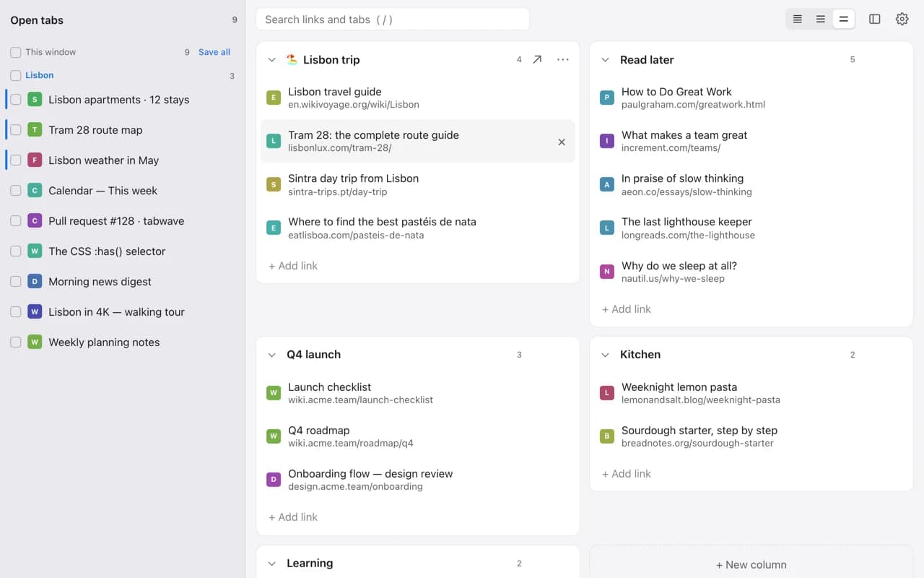
Task: Click the Lisbon travel guide favicon
Action: tap(274, 98)
